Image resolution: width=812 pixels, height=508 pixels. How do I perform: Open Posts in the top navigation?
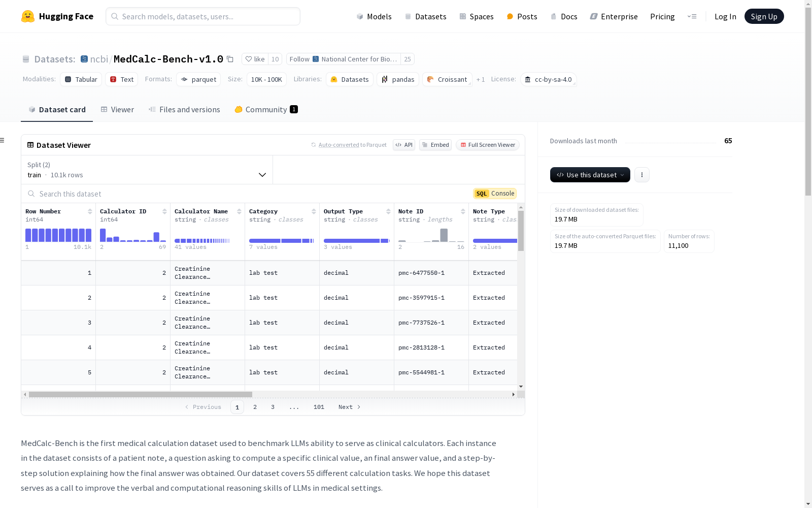(522, 16)
